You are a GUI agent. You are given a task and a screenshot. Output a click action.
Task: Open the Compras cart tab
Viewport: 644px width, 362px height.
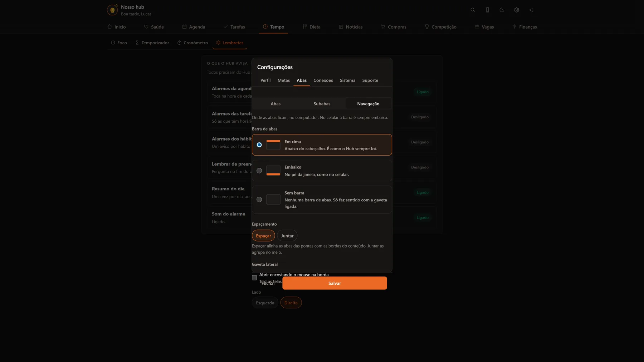394,27
